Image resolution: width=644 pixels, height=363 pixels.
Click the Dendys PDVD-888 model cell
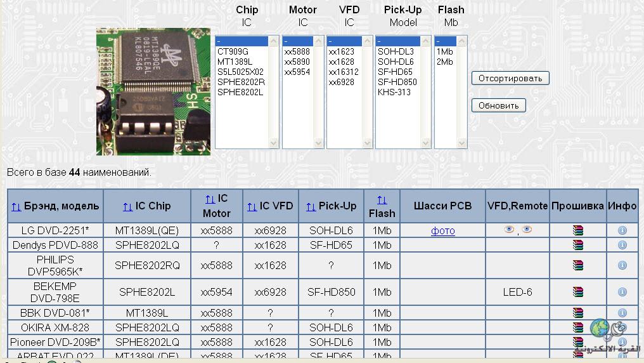55,245
